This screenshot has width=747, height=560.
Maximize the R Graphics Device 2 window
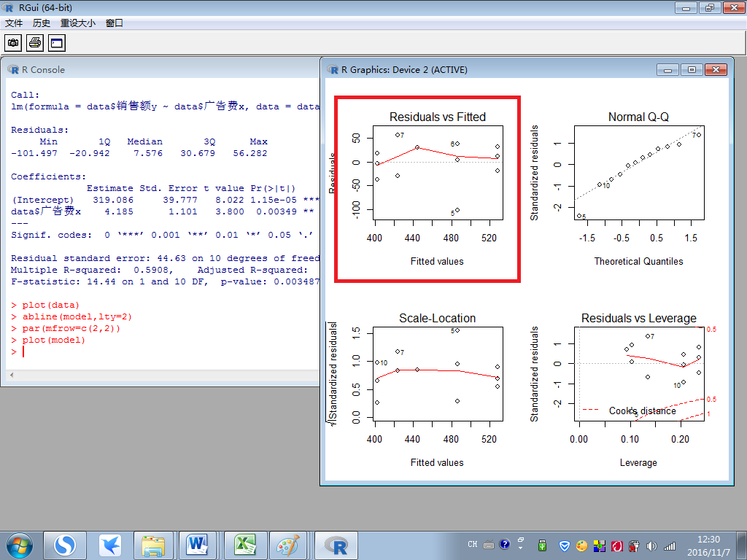point(692,69)
